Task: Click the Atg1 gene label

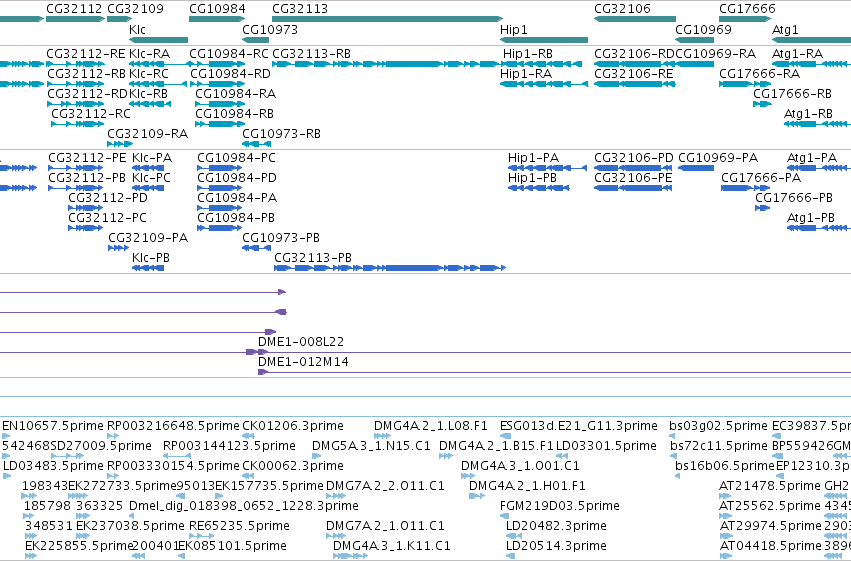Action: coord(785,29)
